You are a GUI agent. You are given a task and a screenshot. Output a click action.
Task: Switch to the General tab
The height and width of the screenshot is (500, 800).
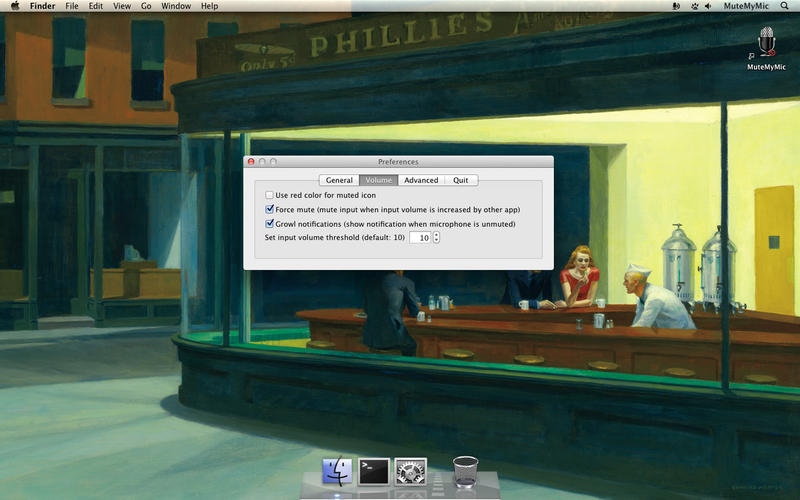339,180
